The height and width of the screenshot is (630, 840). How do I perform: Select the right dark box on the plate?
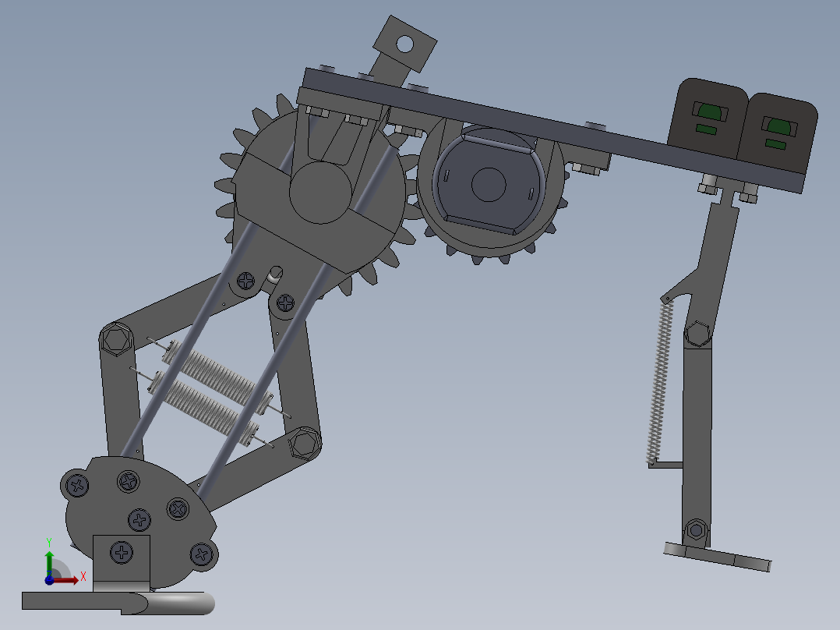coord(778,134)
